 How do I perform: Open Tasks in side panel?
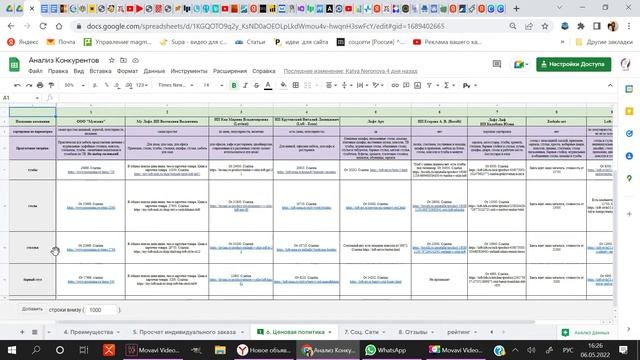click(x=629, y=133)
